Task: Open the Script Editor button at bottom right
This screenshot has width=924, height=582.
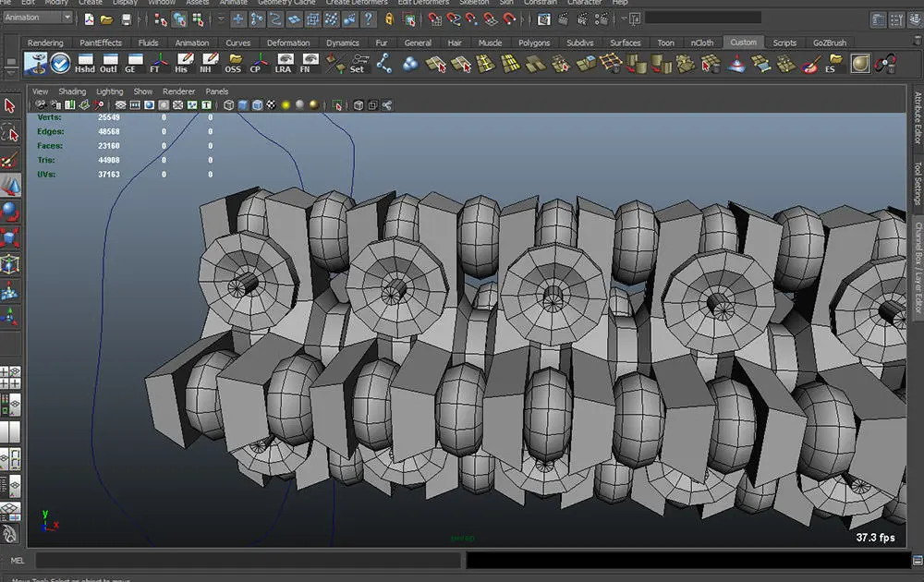Action: coord(918,560)
